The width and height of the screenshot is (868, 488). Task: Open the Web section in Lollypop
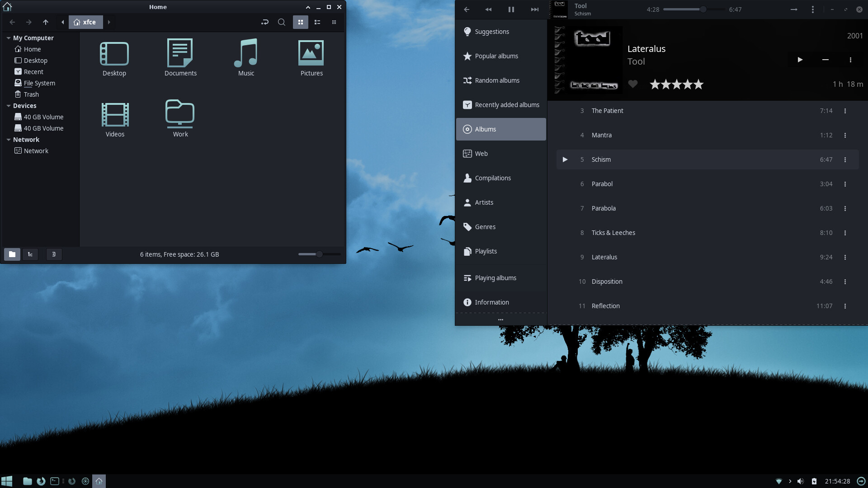tap(481, 153)
